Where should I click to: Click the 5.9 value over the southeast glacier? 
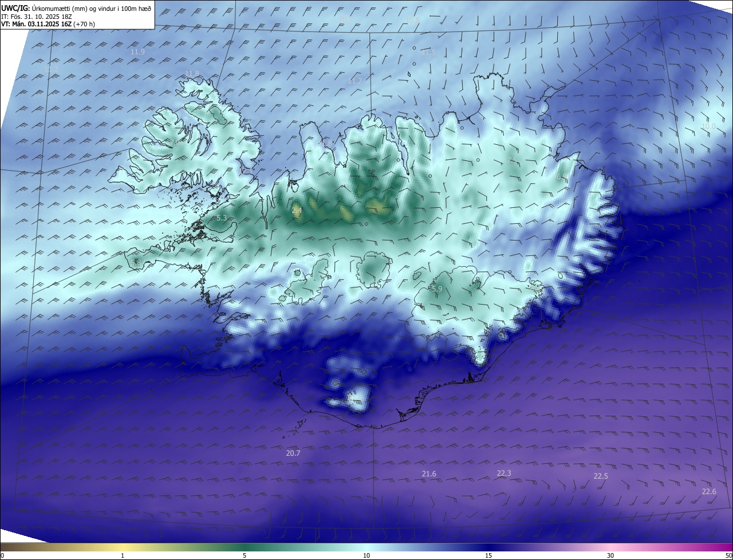tap(437, 290)
